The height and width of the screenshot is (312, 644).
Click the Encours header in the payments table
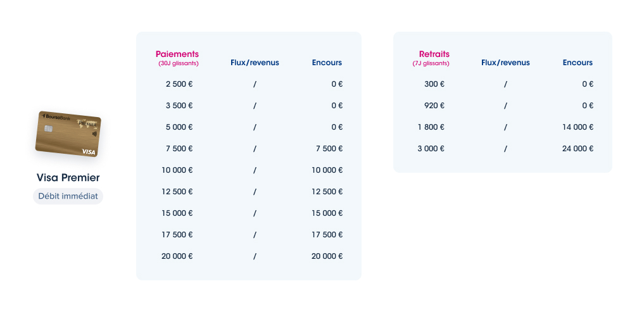pos(327,63)
